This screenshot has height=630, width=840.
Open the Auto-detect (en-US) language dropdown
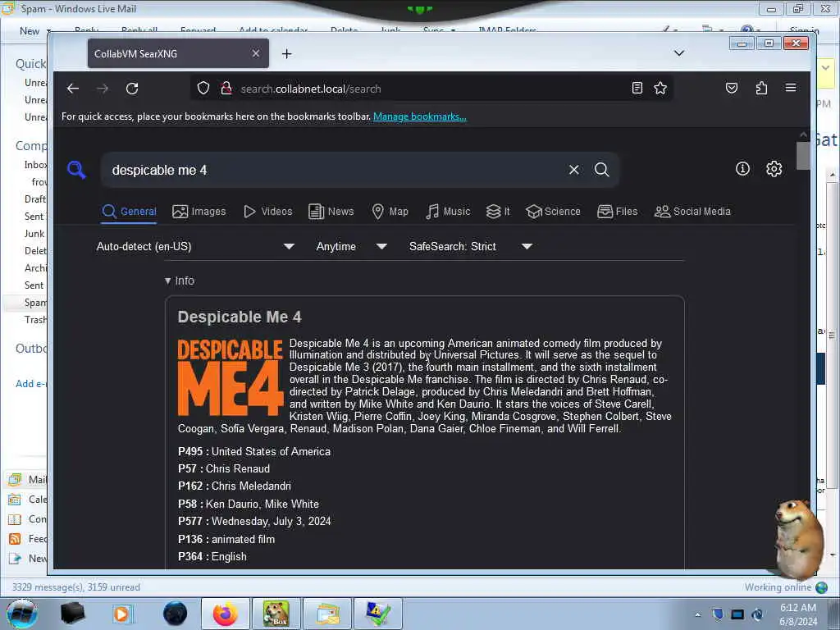(195, 246)
